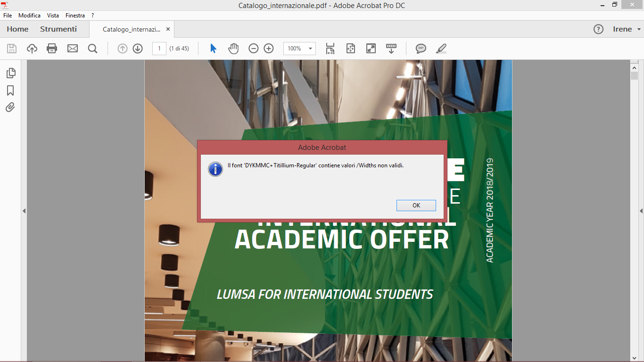Zoom in with the plus icon
This screenshot has width=644, height=362.
268,49
